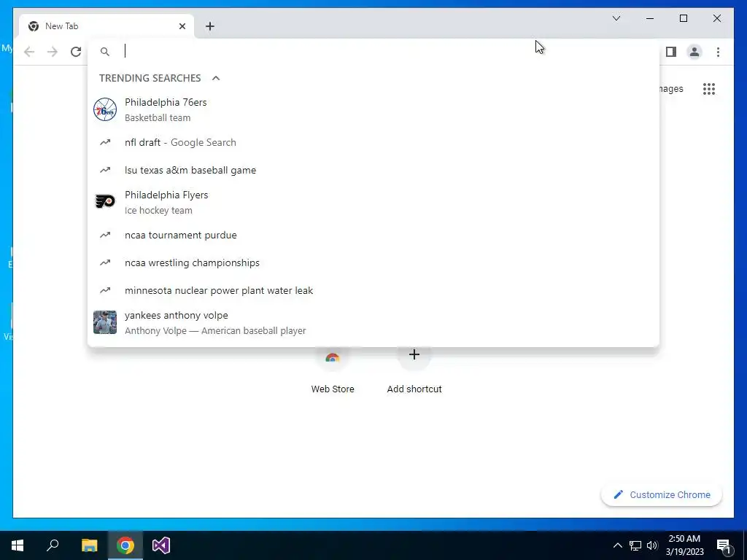Open a new tab with plus button
Viewport: 747px width, 560px height.
tap(210, 26)
